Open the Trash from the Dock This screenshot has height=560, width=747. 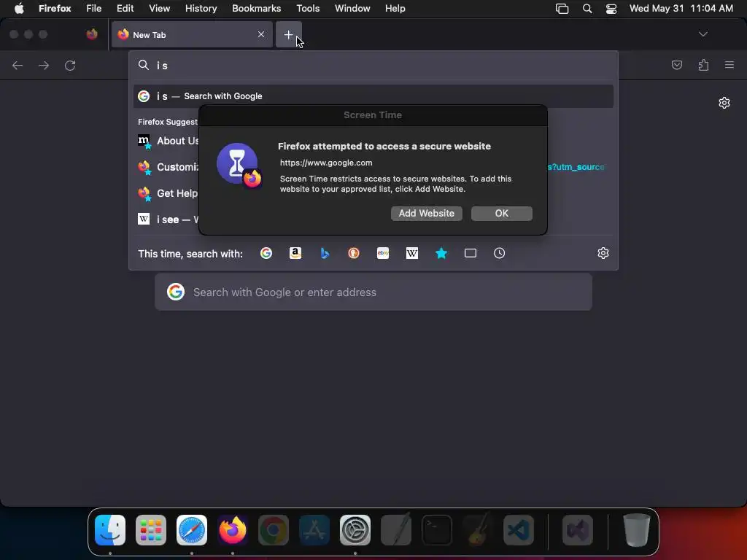[636, 530]
